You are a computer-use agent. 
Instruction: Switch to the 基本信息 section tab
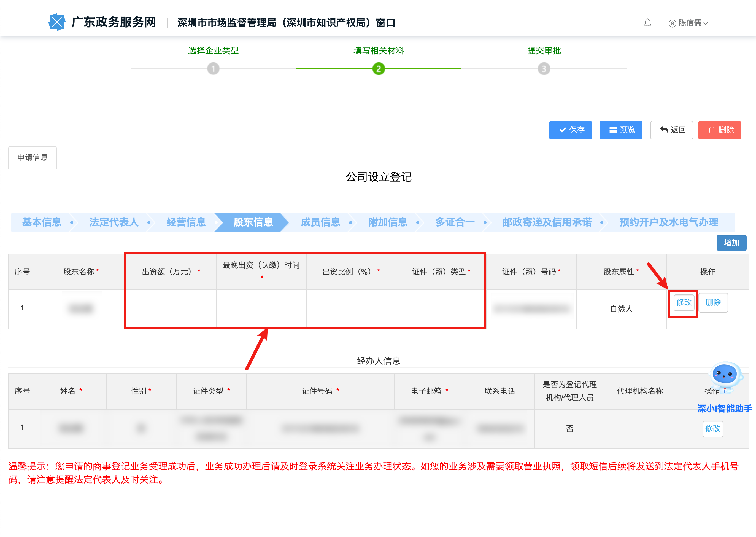(x=42, y=222)
